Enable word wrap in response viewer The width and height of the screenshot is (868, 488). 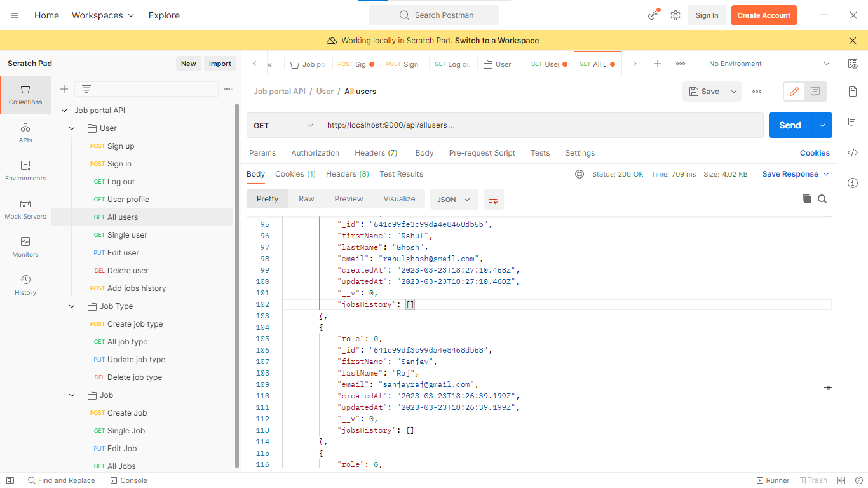pyautogui.click(x=494, y=199)
